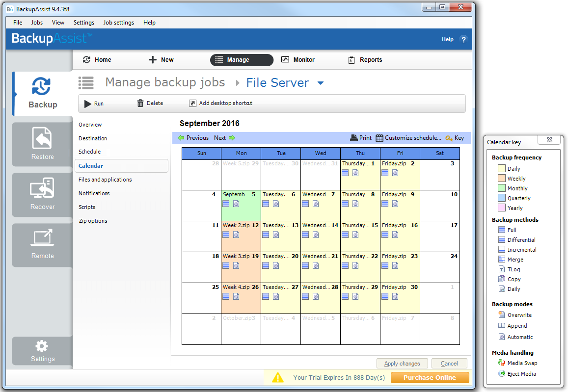Click the Apply changes button
This screenshot has height=392, width=568.
point(402,364)
